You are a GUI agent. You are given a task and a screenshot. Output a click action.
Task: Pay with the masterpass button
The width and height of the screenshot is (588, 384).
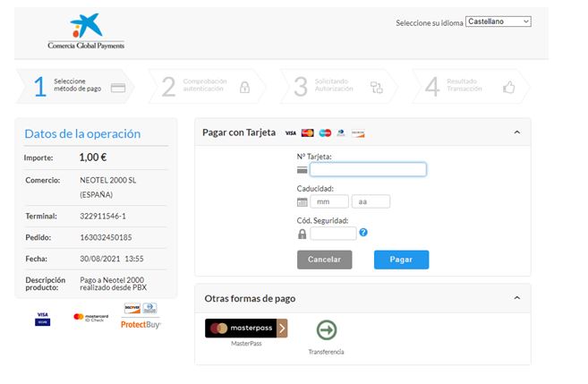pyautogui.click(x=246, y=329)
